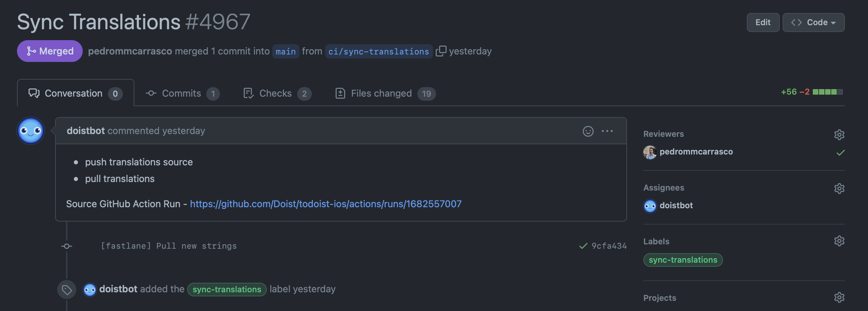
Task: Open the Labels settings gear
Action: (x=839, y=241)
